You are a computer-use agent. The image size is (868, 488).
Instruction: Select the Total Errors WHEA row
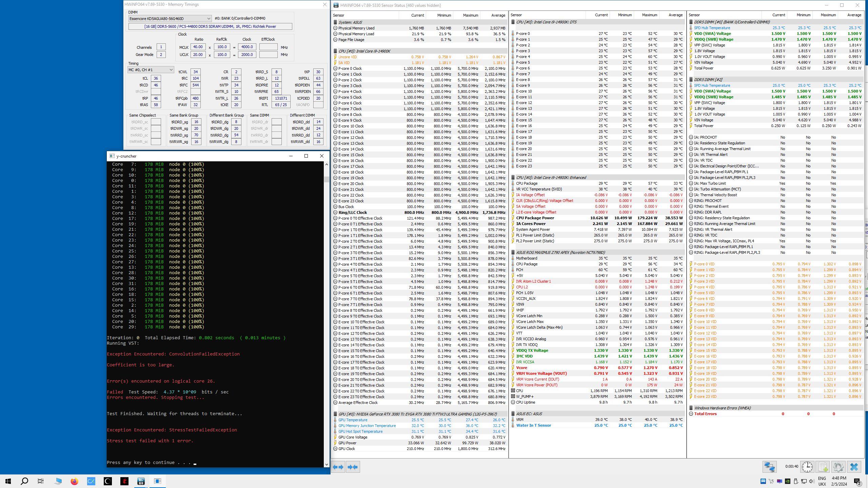[776, 414]
